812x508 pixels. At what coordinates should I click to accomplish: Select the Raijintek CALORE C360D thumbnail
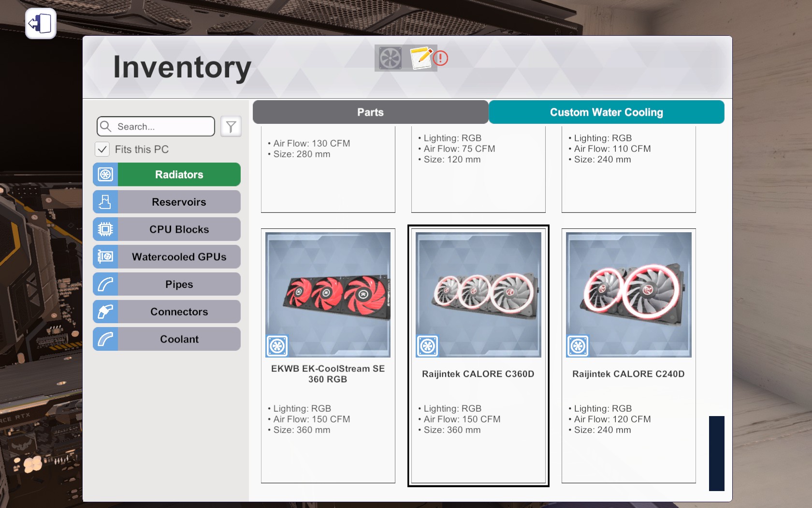pos(478,295)
